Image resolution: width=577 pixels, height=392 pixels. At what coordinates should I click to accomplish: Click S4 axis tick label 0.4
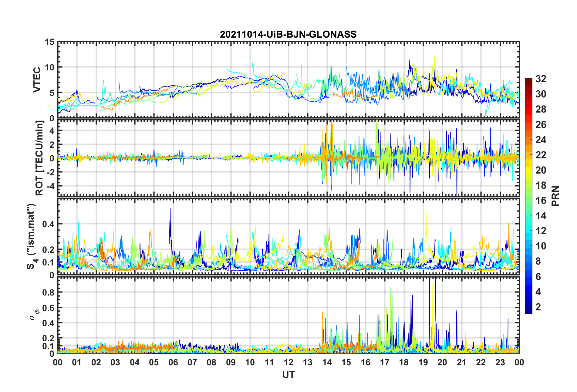pyautogui.click(x=48, y=224)
